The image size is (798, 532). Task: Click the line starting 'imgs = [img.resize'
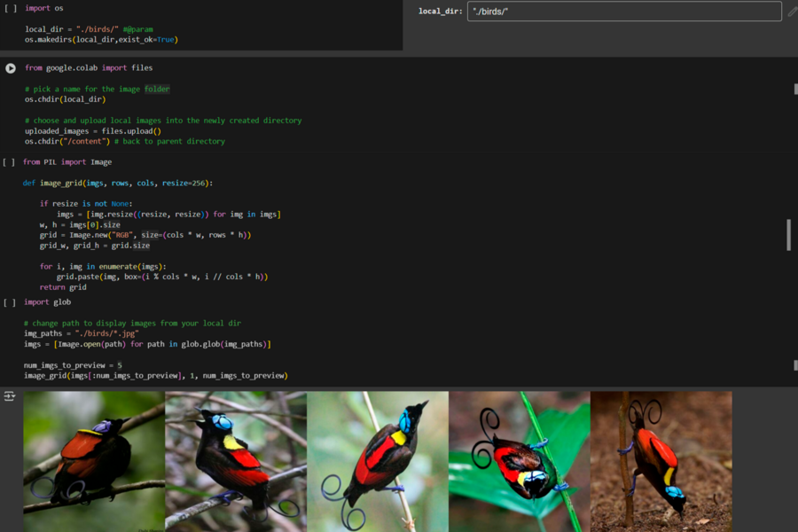[168, 215]
